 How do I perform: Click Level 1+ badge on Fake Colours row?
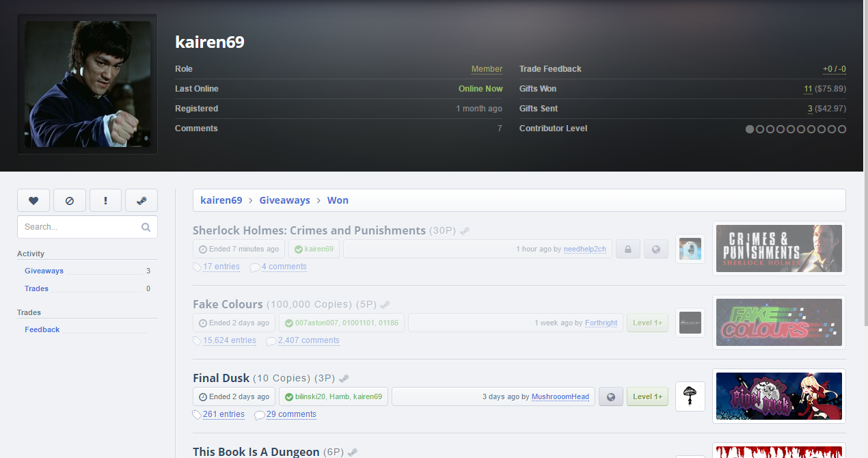(647, 323)
